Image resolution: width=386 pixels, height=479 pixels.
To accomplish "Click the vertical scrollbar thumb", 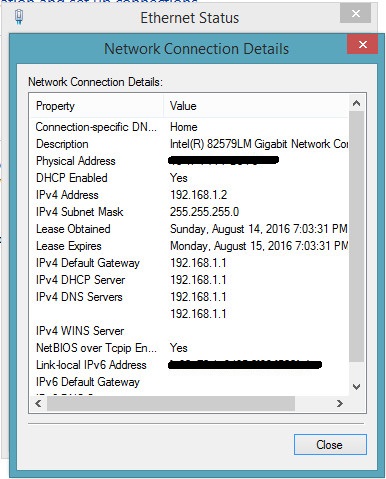I will point(356,236).
